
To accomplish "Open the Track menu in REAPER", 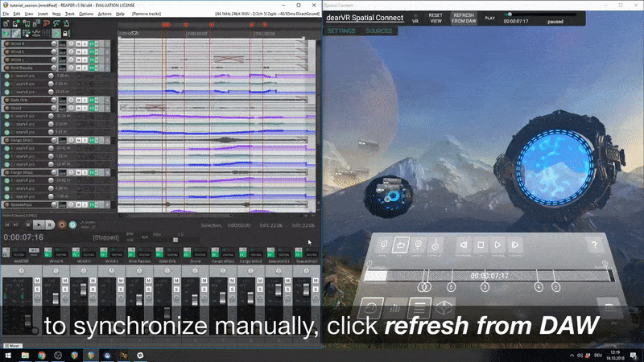I will click(70, 14).
